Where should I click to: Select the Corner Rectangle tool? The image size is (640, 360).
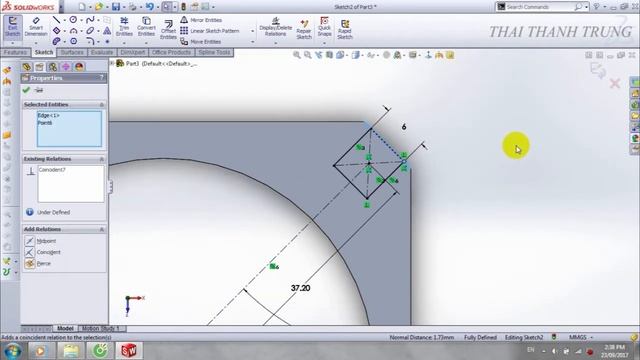56,31
